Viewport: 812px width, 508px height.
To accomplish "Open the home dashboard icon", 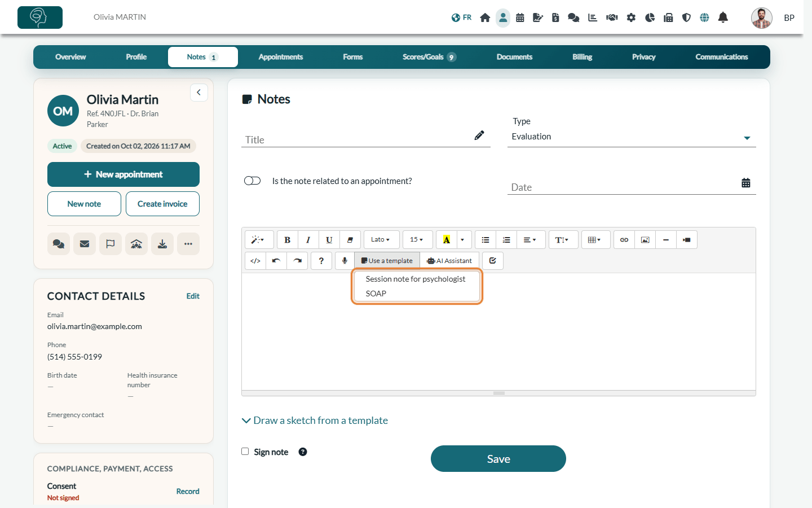I will coord(485,17).
